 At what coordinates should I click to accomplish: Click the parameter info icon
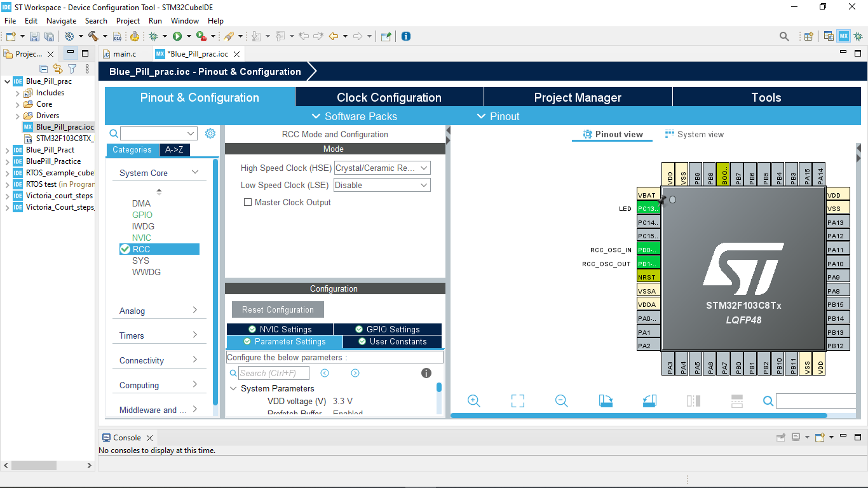click(x=426, y=373)
